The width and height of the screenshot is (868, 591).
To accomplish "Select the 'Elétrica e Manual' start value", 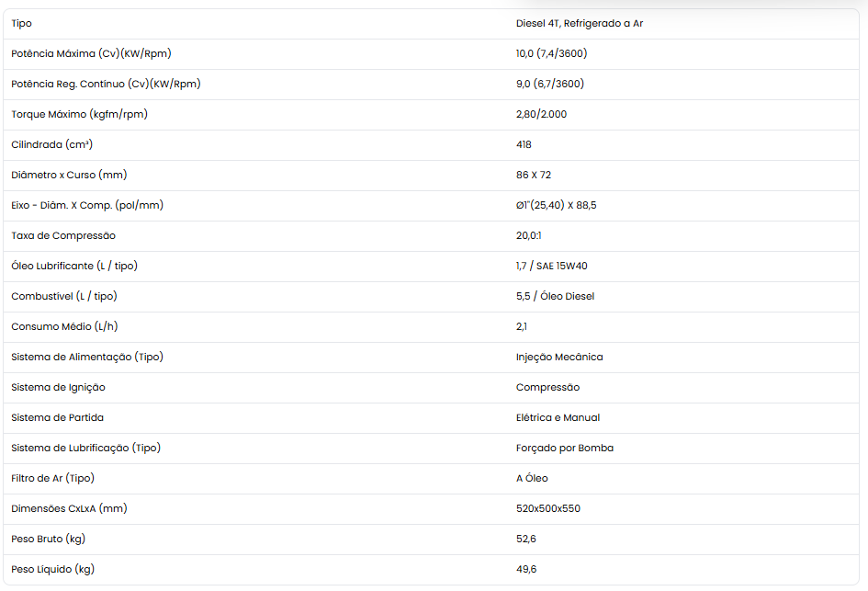I will 558,417.
